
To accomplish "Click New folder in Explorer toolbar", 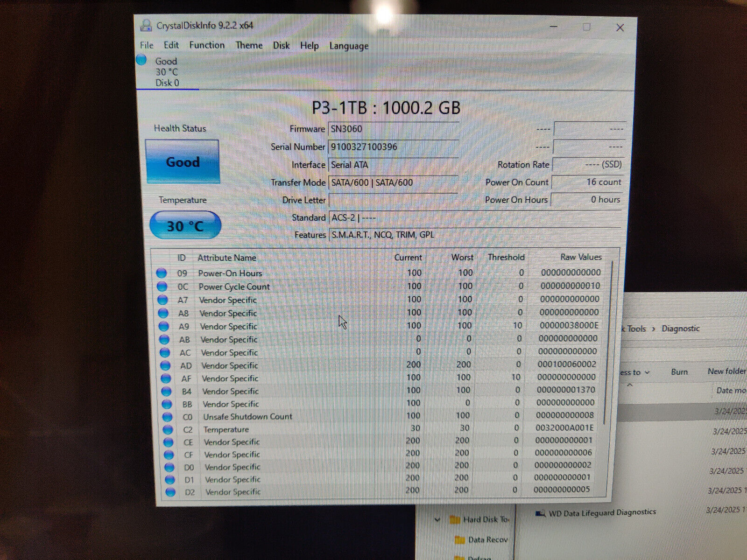I will tap(727, 371).
